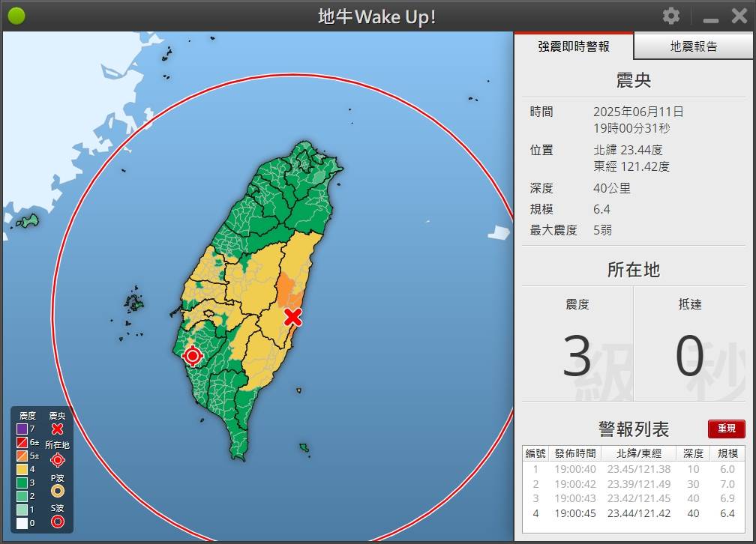Click the large local intensity number 3
756x544 pixels.
click(577, 357)
